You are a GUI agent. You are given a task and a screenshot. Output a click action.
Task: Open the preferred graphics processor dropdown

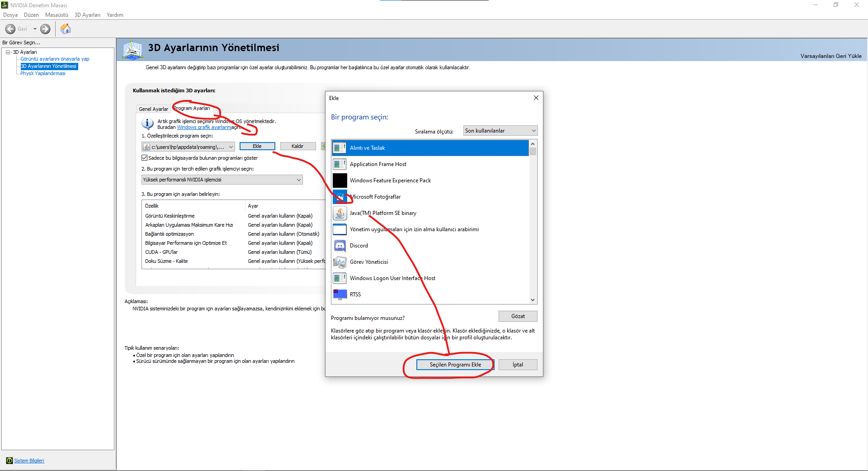point(222,180)
